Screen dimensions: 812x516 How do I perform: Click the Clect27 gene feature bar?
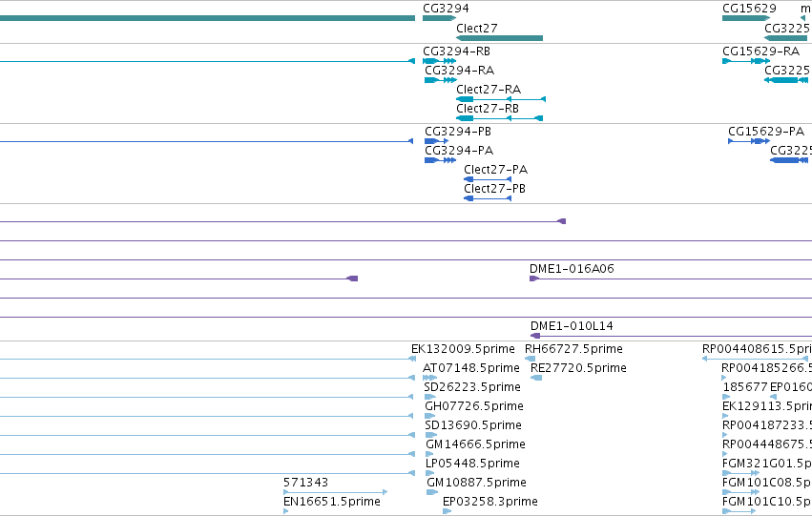(x=499, y=38)
